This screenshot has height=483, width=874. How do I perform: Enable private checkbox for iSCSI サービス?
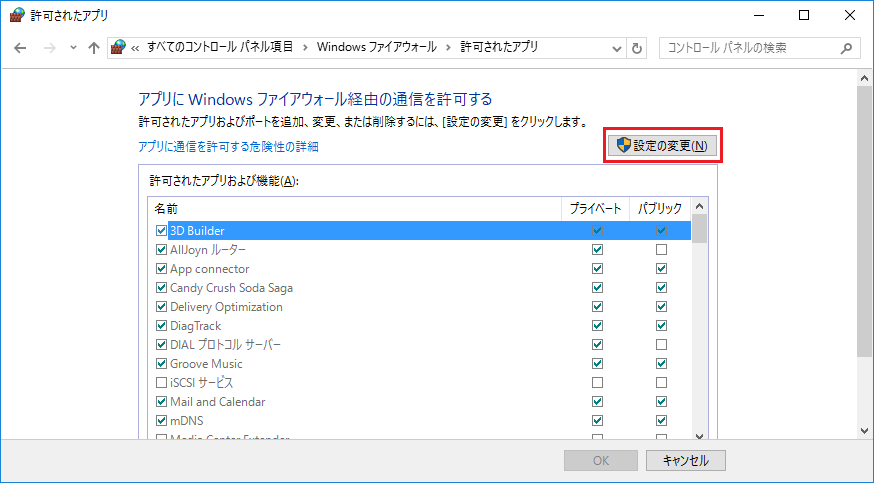pos(597,382)
